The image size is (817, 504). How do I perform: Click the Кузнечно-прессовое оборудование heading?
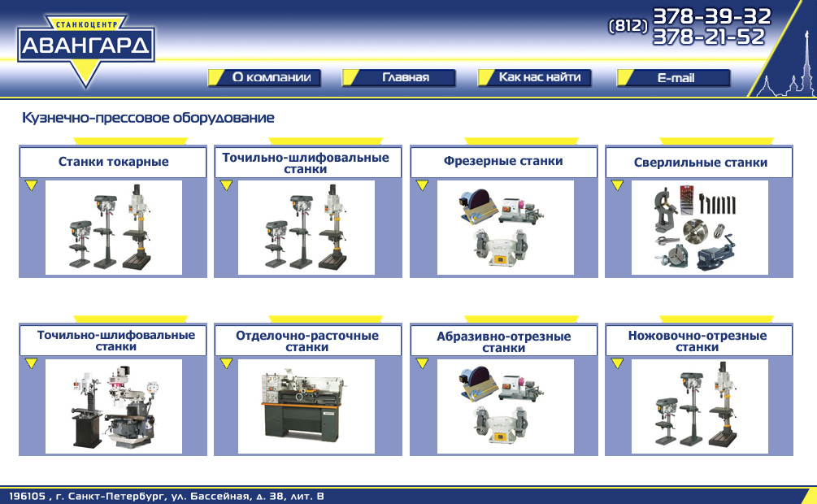(x=148, y=118)
